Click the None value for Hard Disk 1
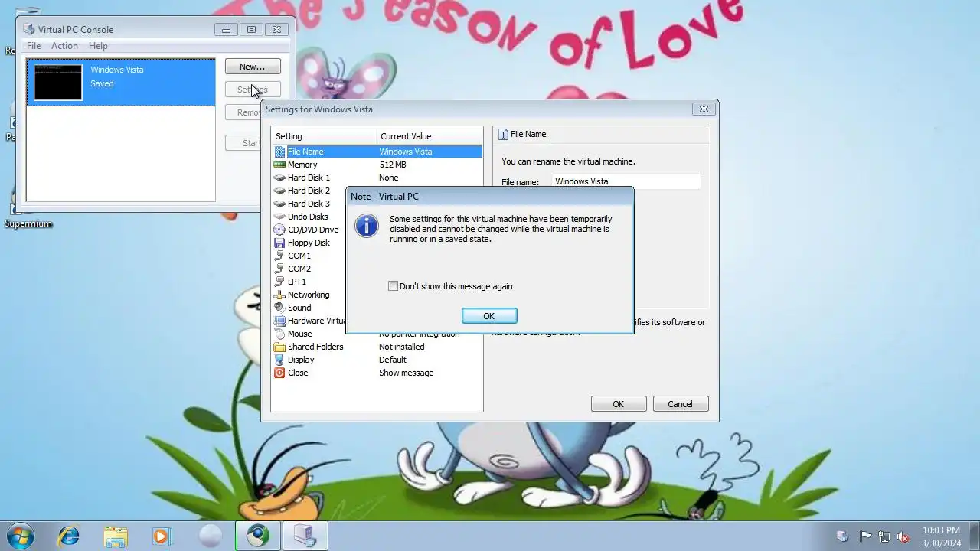The image size is (980, 551). coord(389,178)
